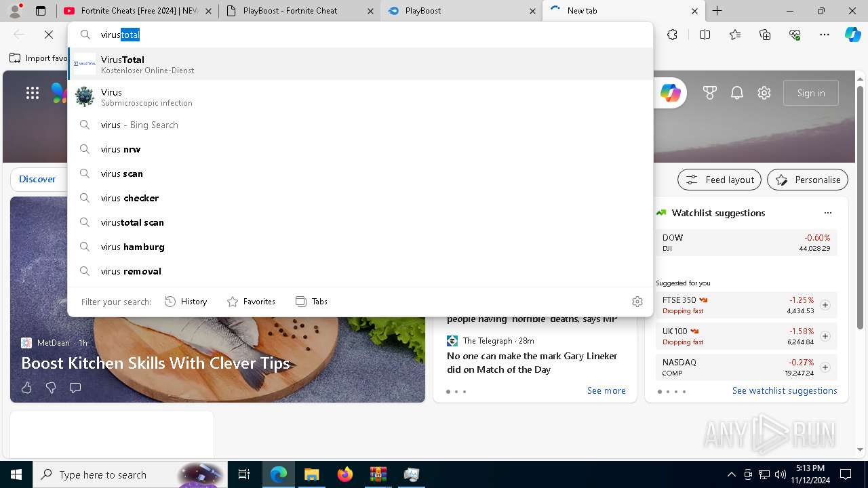Screen dimensions: 868x488
Task: Open DOW stock row
Action: coord(747,243)
